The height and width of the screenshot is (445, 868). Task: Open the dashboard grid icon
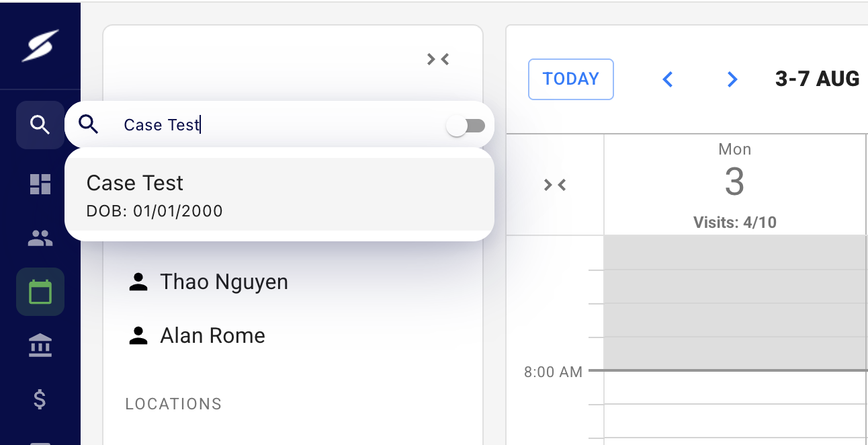(40, 184)
